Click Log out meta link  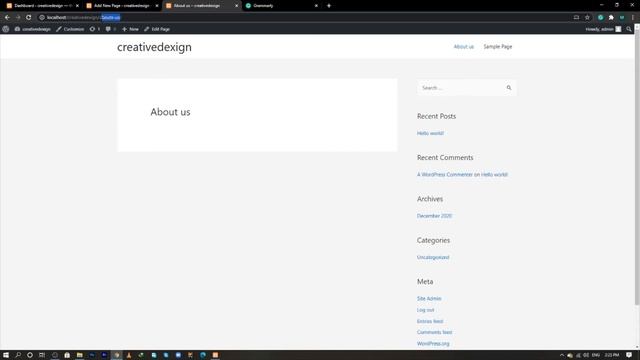coord(425,310)
